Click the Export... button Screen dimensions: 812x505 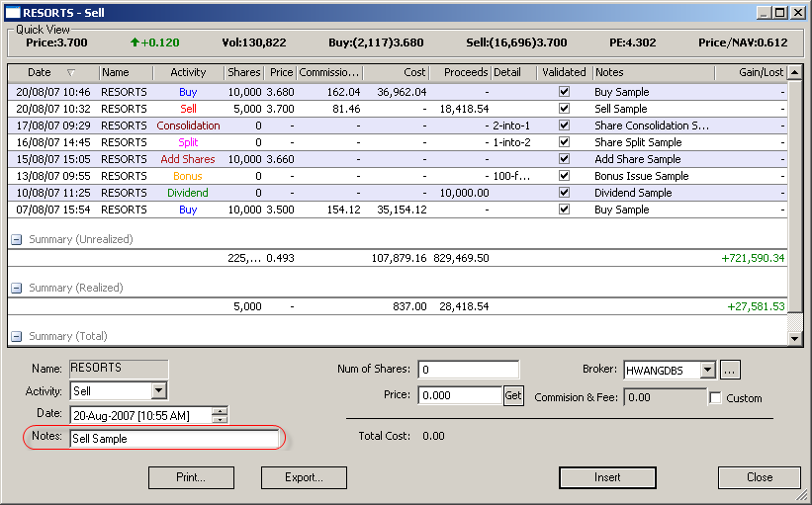click(x=304, y=477)
